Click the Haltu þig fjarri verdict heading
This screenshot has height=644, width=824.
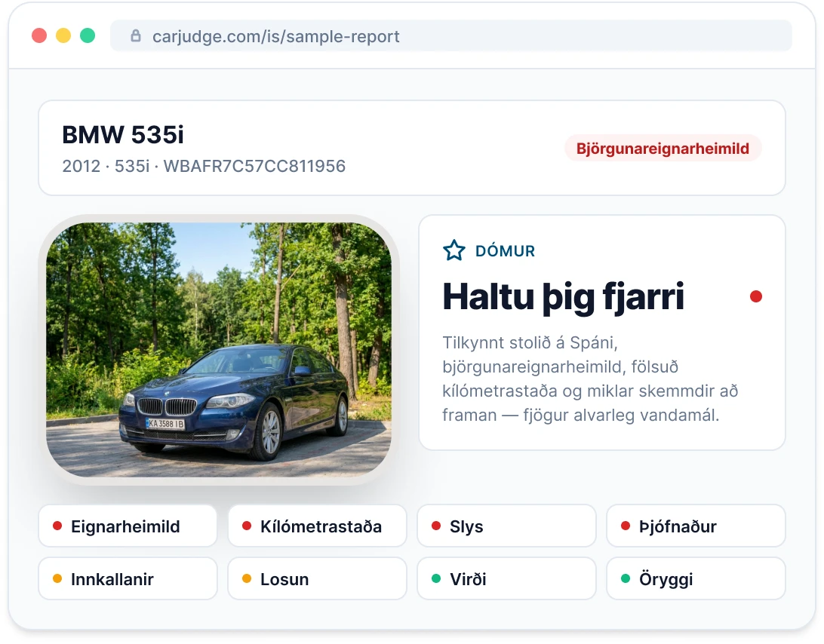pyautogui.click(x=564, y=297)
